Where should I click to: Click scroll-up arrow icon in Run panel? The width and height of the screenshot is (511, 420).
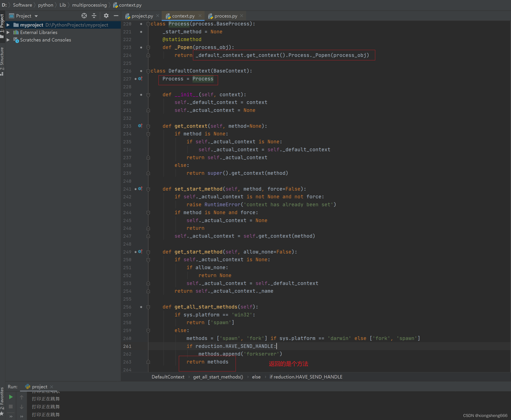pos(22,397)
